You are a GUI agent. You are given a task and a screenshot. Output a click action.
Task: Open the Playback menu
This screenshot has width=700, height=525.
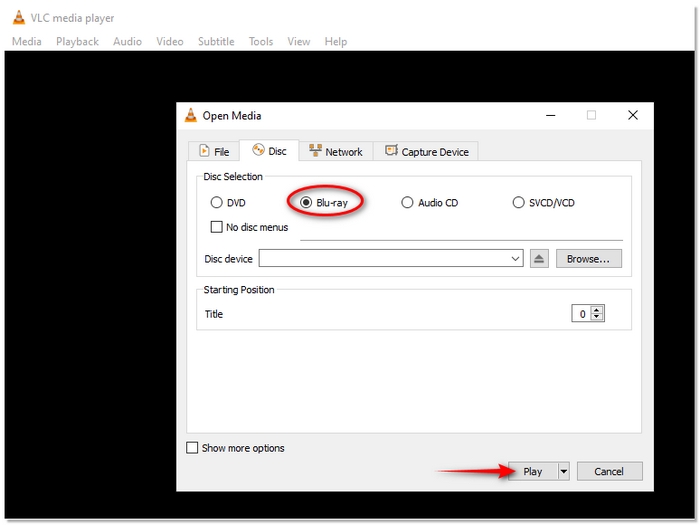tap(77, 42)
